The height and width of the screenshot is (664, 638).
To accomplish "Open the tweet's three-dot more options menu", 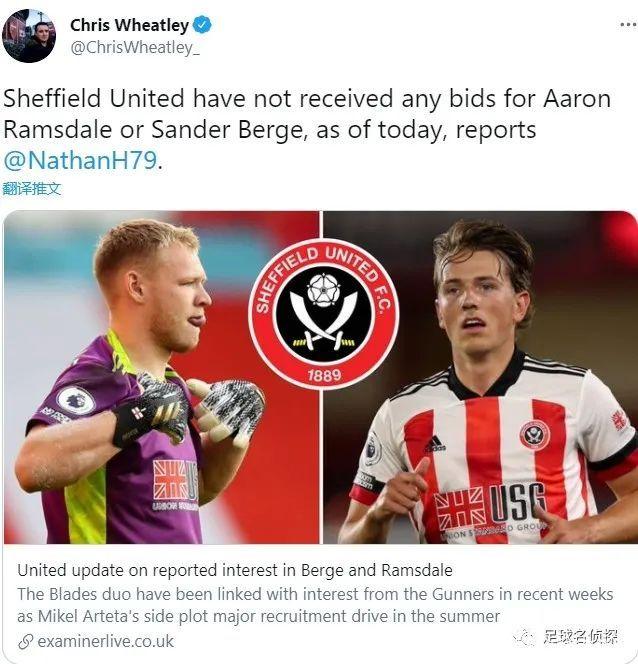I will (628, 25).
